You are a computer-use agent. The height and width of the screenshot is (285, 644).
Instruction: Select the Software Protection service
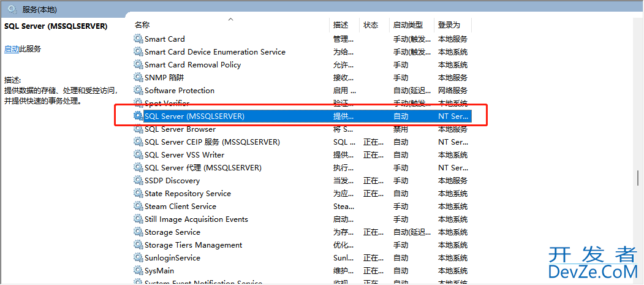point(302,90)
